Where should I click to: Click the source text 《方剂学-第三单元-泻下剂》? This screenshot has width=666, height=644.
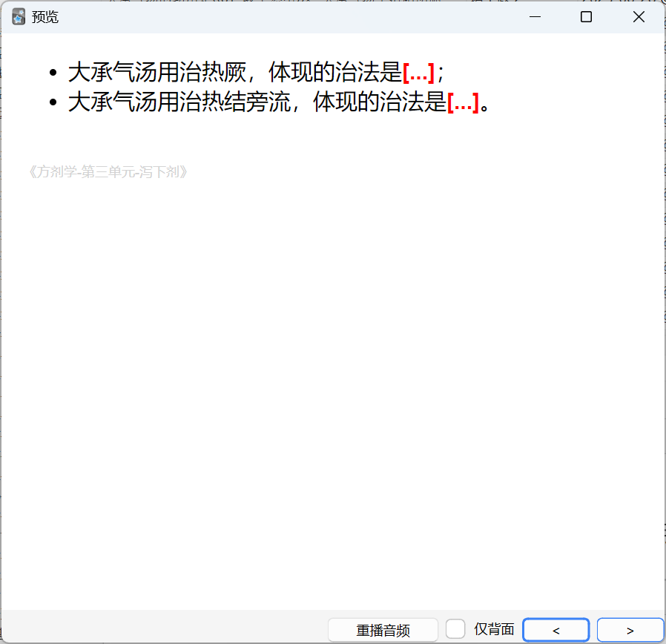[108, 171]
